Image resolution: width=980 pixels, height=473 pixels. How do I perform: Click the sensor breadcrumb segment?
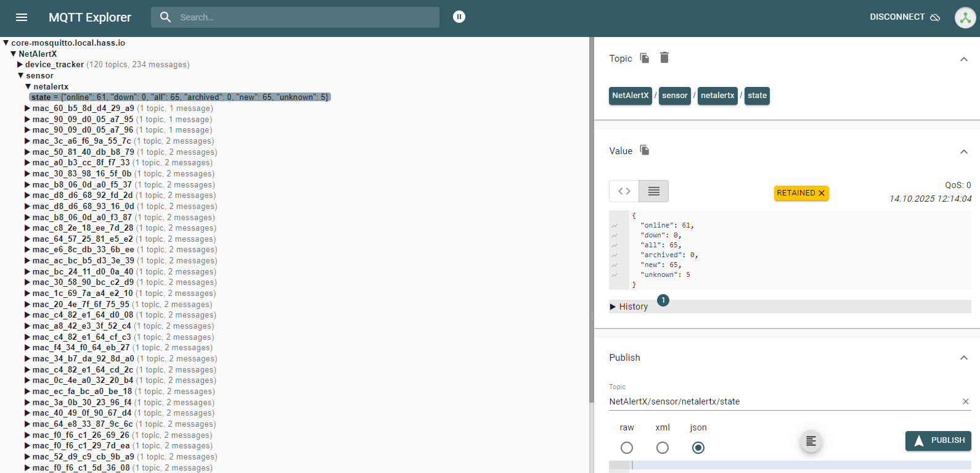[x=674, y=96]
